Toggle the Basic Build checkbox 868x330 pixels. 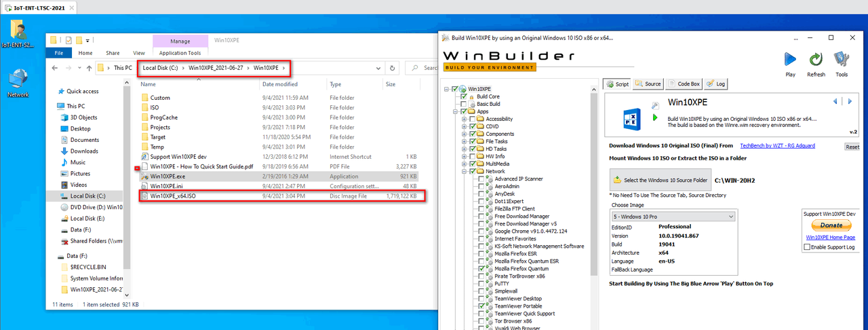tap(463, 104)
